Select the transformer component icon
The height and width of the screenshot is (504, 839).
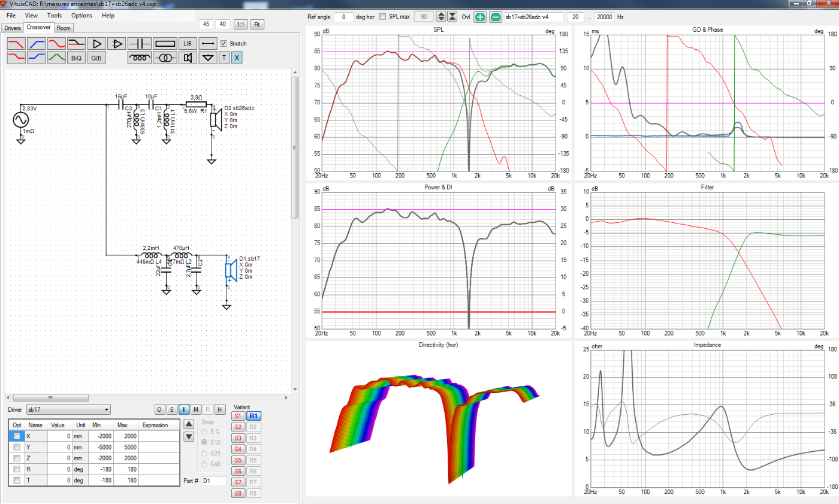(x=164, y=58)
